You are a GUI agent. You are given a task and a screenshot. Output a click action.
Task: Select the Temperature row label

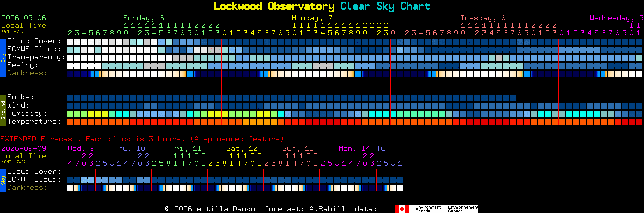[34, 121]
